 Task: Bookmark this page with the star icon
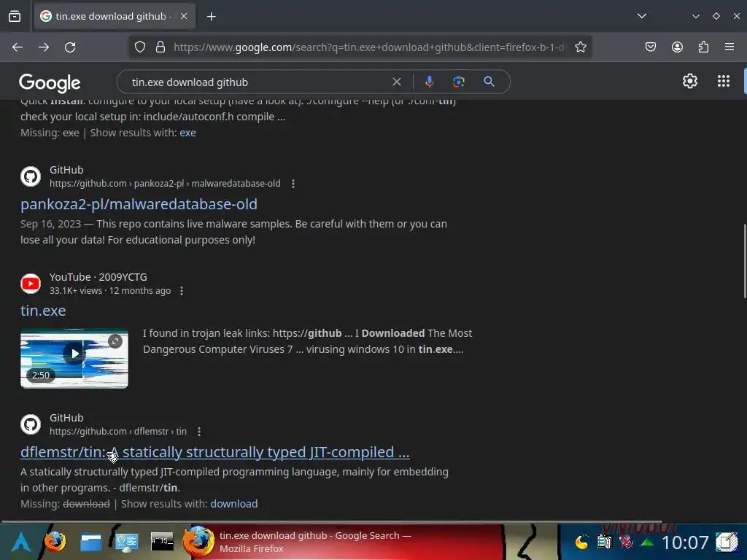[580, 47]
